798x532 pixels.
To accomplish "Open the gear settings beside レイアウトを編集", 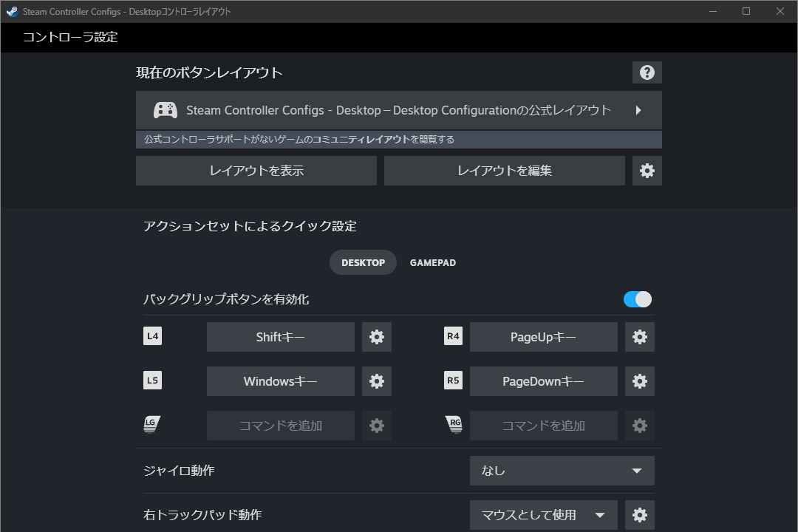I will [x=647, y=171].
